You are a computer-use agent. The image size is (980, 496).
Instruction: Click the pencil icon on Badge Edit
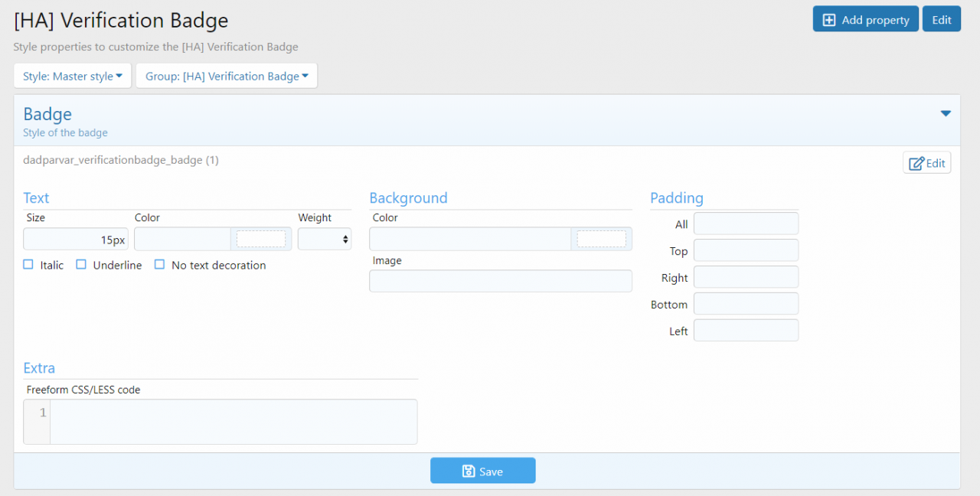(x=916, y=163)
